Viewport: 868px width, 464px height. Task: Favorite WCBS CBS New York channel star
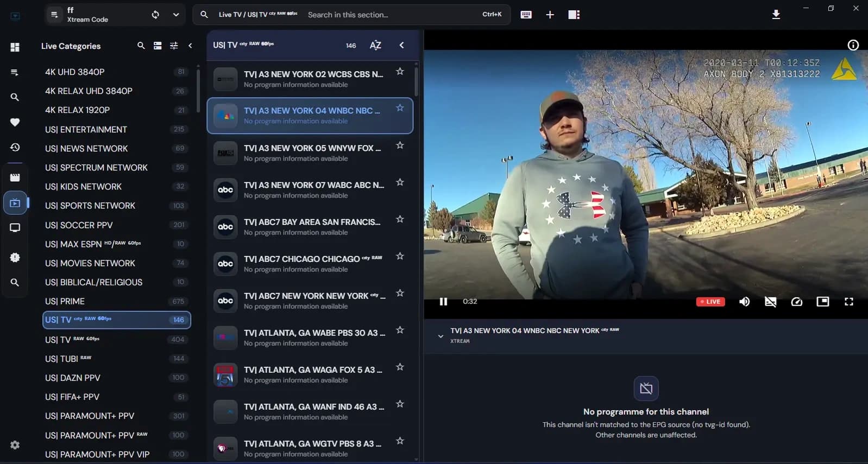tap(400, 71)
